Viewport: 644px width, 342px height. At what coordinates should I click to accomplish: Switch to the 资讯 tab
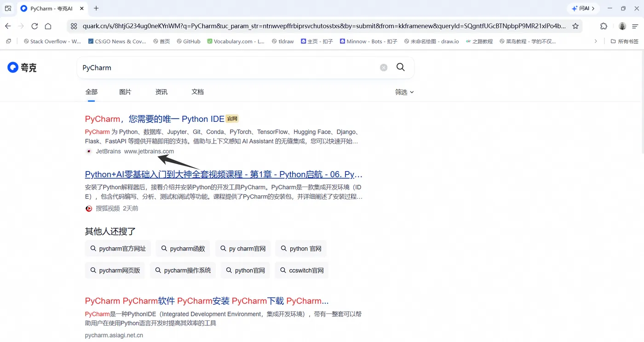161,92
